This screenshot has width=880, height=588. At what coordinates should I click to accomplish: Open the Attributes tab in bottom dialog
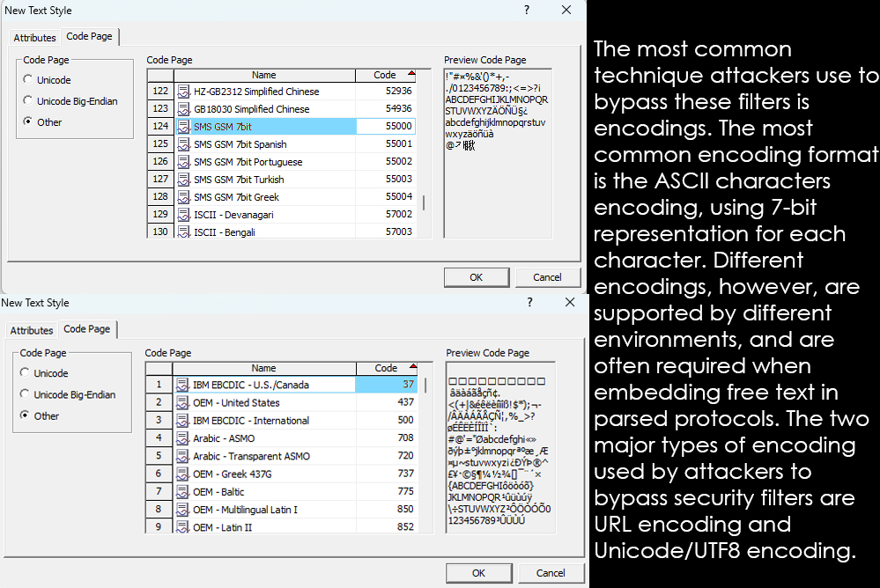pyautogui.click(x=32, y=331)
